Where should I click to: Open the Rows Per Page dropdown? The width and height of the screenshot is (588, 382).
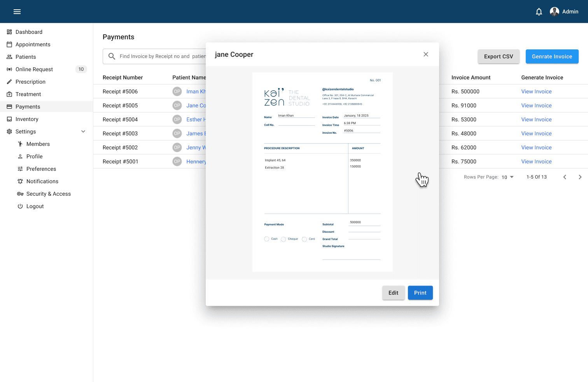(507, 177)
